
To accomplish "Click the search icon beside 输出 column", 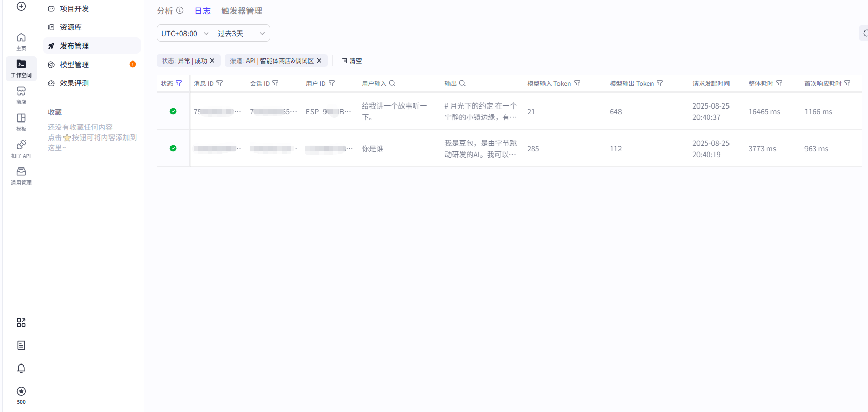I will 462,83.
